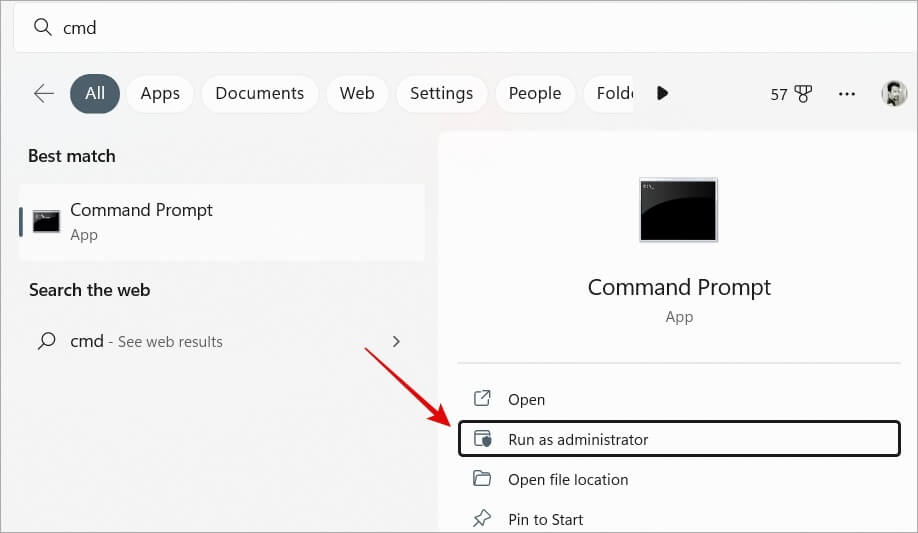This screenshot has width=918, height=533.
Task: Go back with the left arrow
Action: coord(44,93)
